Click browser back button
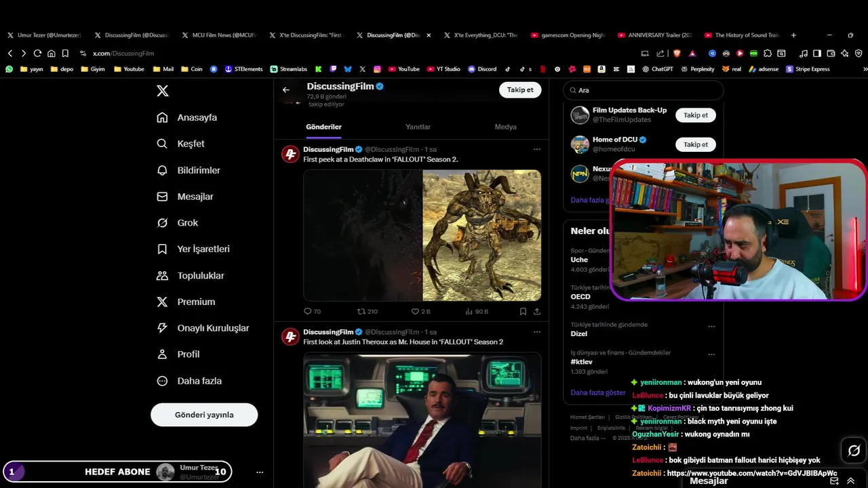This screenshot has width=868, height=488. point(9,54)
